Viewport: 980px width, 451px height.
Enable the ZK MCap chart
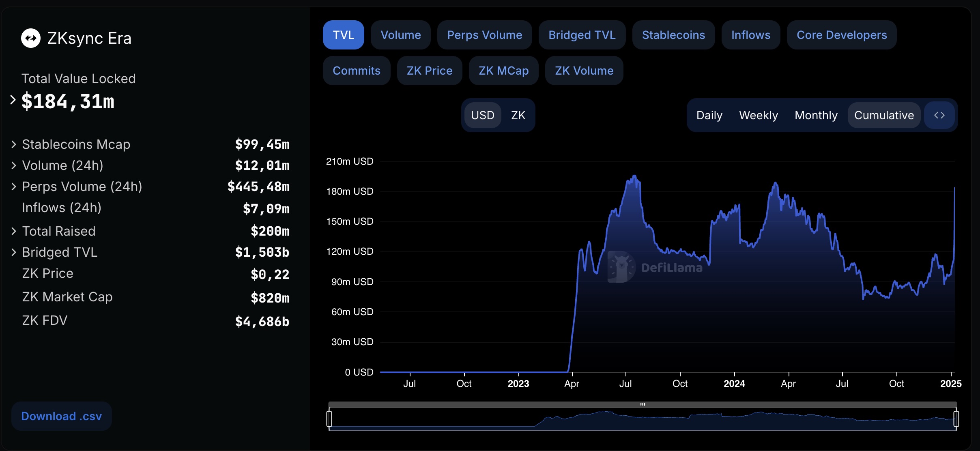coord(504,71)
